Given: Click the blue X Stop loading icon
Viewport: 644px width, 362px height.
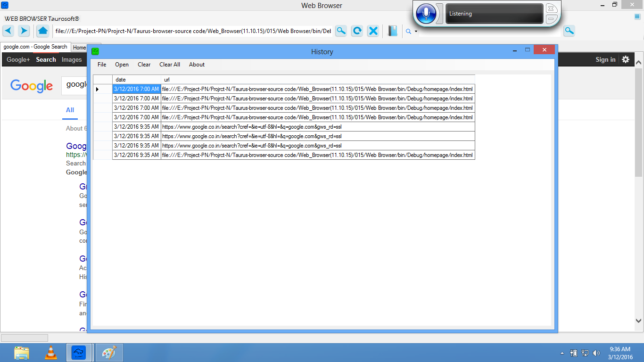Looking at the screenshot, I should click(373, 31).
